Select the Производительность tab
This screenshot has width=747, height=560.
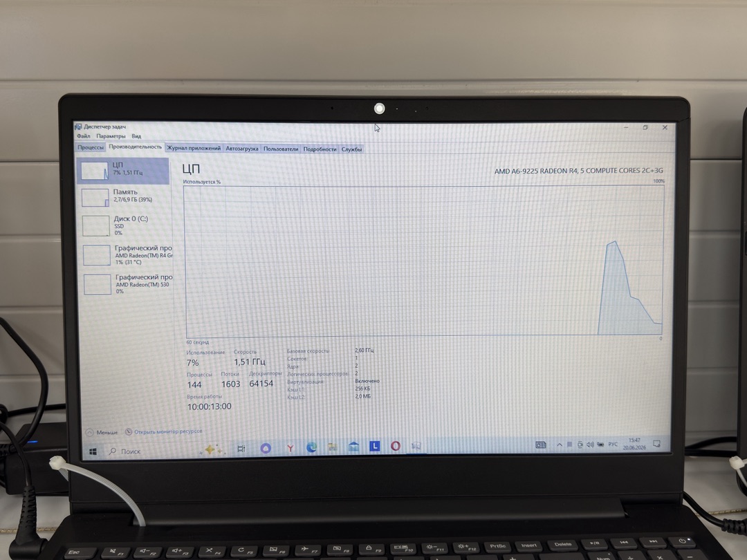pyautogui.click(x=136, y=147)
